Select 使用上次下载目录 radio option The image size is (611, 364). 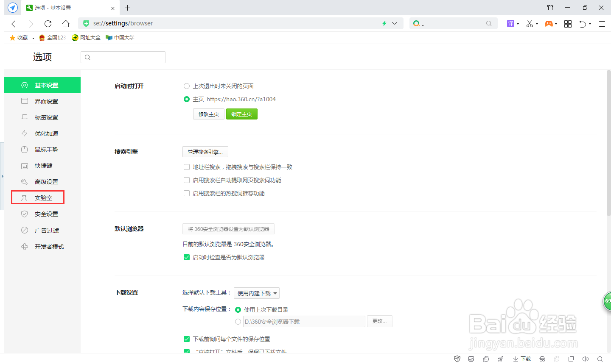[x=238, y=310]
